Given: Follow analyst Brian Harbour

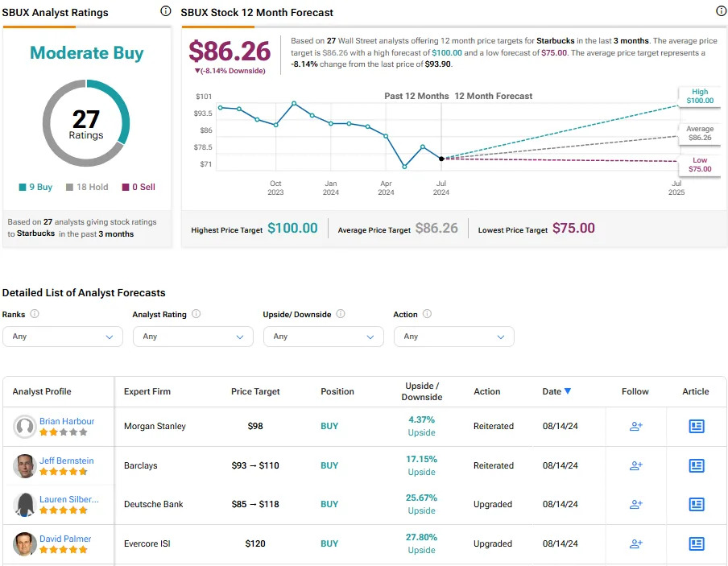Looking at the screenshot, I should click(x=635, y=426).
